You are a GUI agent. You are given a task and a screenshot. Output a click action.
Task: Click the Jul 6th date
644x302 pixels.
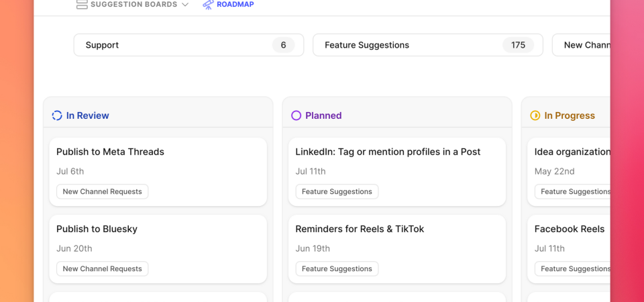[70, 171]
